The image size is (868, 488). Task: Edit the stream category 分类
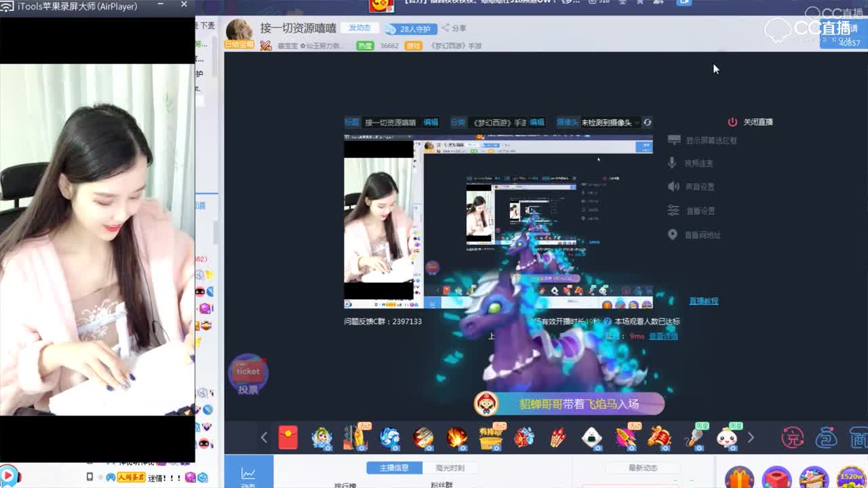click(537, 123)
